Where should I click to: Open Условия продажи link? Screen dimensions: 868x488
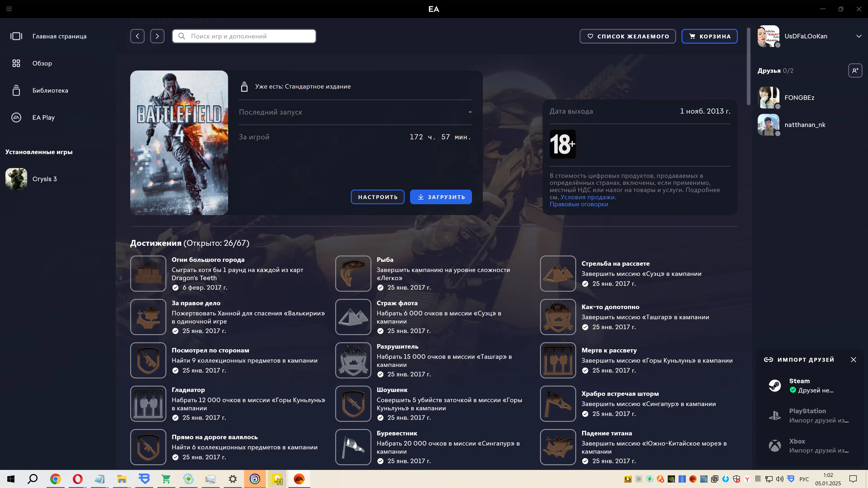click(588, 197)
